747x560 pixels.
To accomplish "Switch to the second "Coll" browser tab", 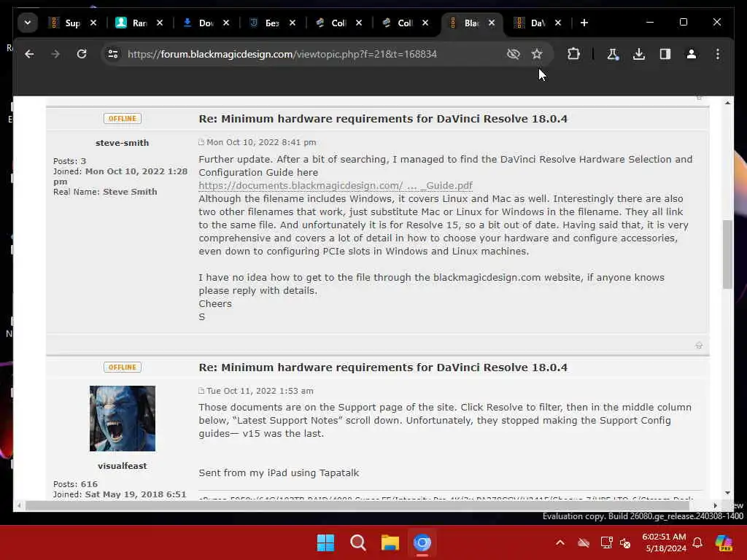I will click(x=398, y=23).
